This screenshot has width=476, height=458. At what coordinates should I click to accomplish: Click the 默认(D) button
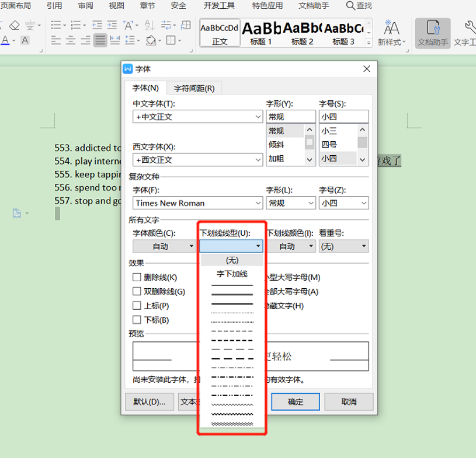[x=149, y=401]
